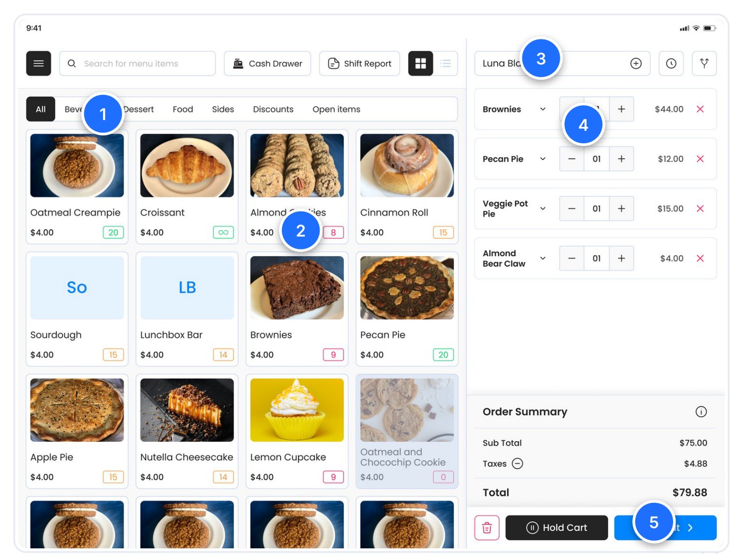743x560 pixels.
Task: Add a new customer with plus icon
Action: tap(636, 64)
